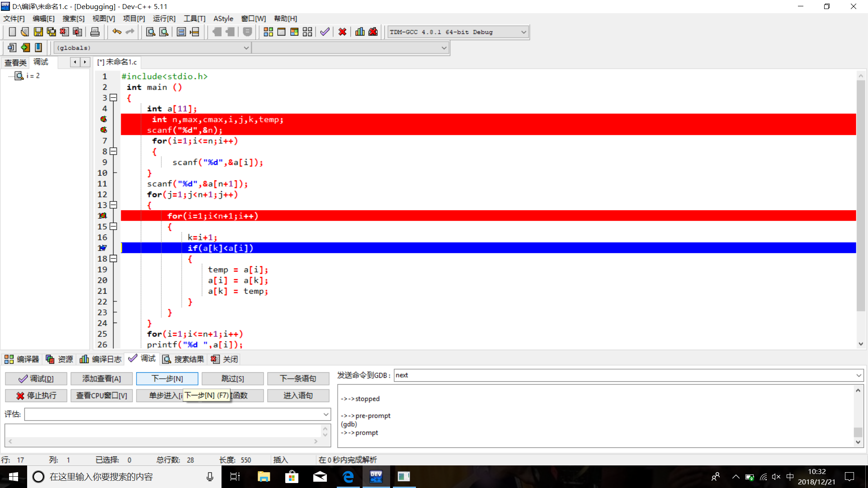Click the Close All files icon
This screenshot has width=868, height=488.
pos(78,32)
